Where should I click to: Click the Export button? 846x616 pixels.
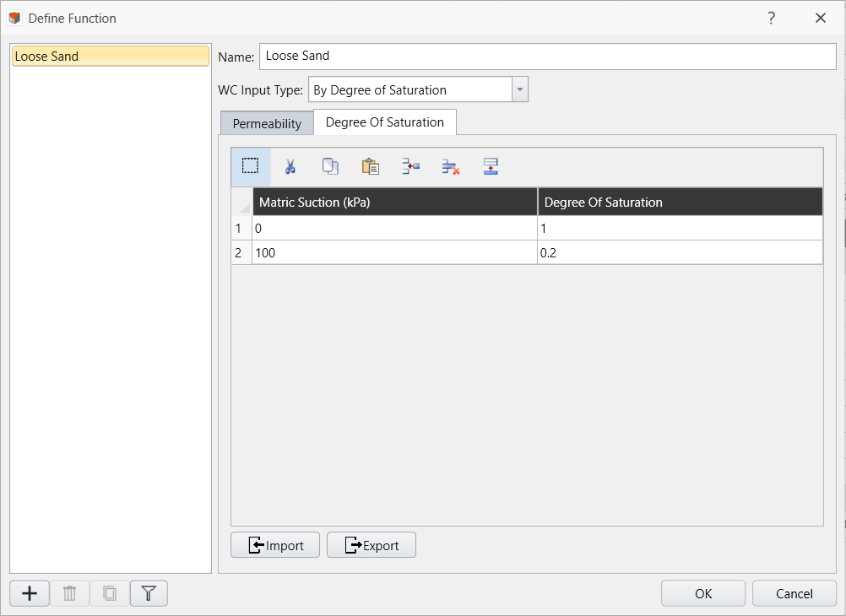click(x=371, y=545)
